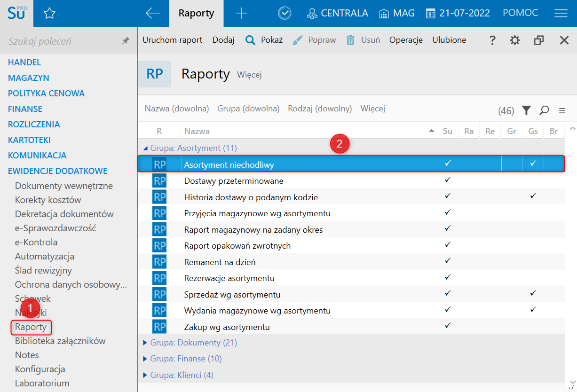Screen dimensions: 577x392
Task: Collapse the Grupa: Asortyment group
Action: tap(145, 148)
